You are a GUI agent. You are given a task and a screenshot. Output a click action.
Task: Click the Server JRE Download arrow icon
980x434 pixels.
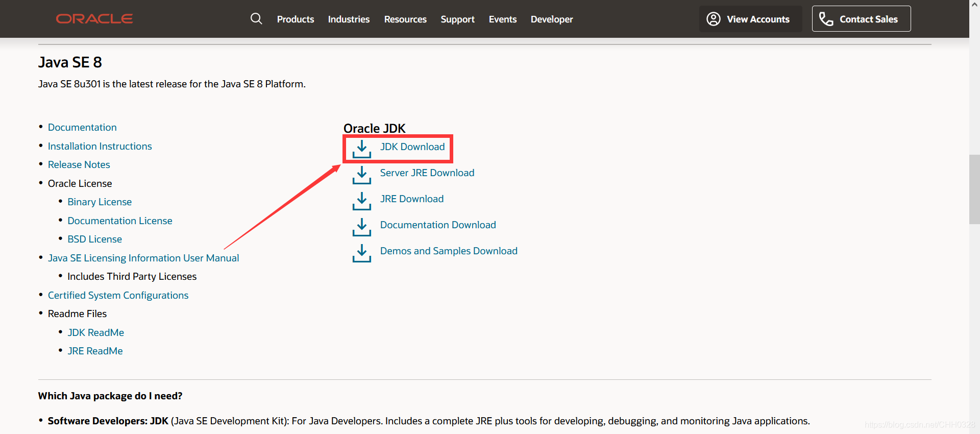pos(362,175)
